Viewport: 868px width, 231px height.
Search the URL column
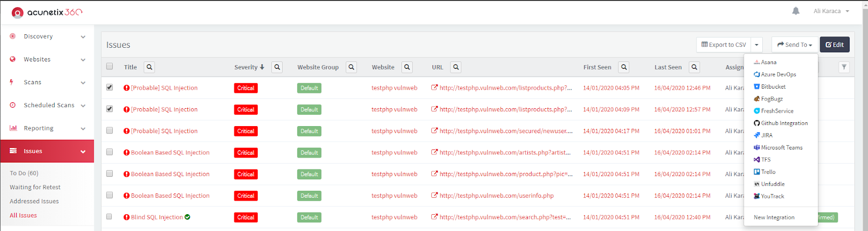456,67
